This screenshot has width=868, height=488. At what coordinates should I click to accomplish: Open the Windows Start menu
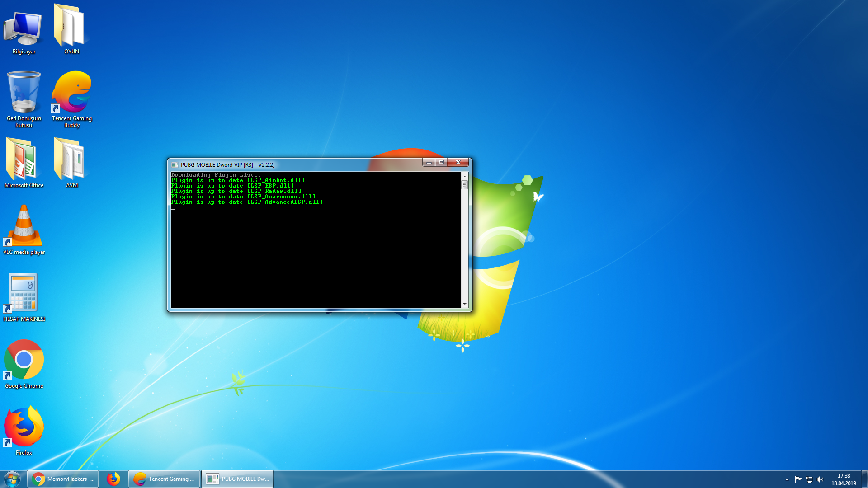pos(12,479)
